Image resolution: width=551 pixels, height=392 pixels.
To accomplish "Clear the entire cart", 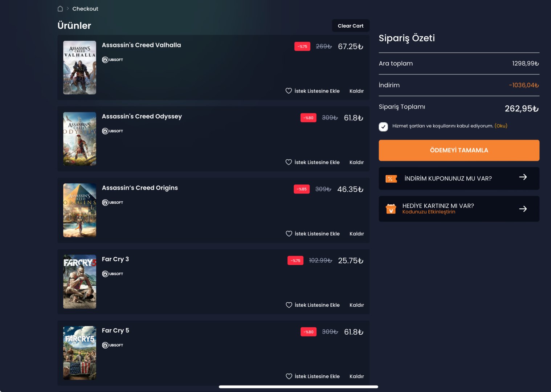I will pos(351,26).
